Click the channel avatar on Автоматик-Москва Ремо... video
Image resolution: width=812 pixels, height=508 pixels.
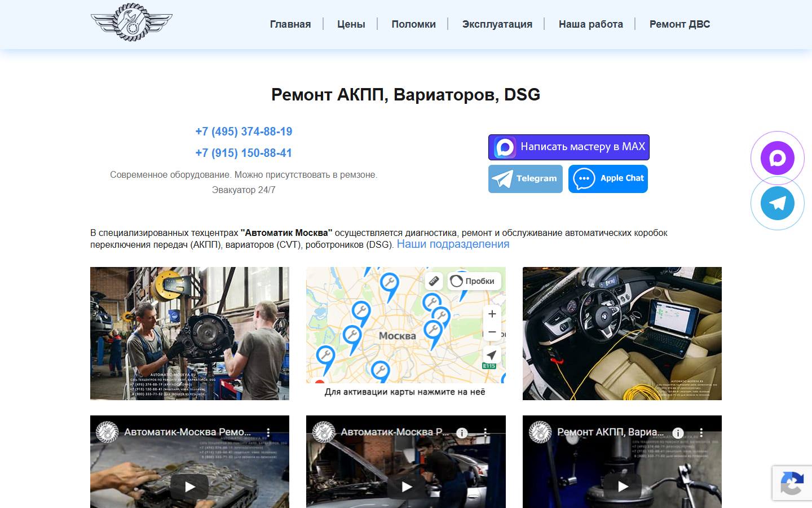[x=107, y=432]
